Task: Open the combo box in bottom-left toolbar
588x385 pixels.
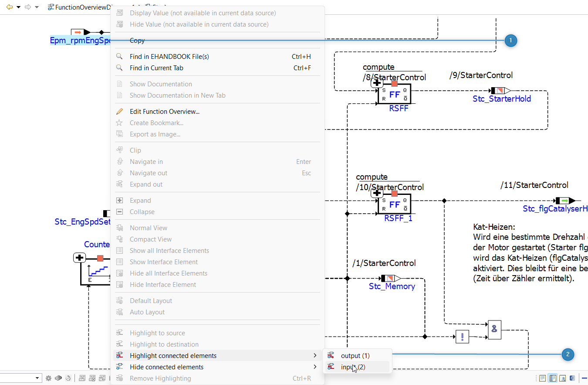Action: tap(37, 378)
